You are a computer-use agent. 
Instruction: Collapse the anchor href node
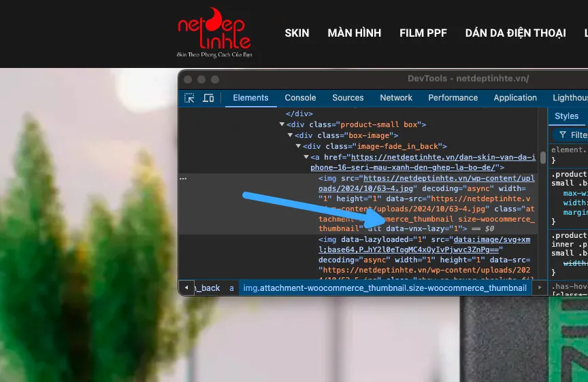click(x=306, y=157)
